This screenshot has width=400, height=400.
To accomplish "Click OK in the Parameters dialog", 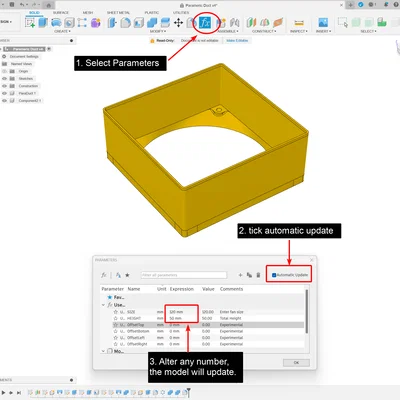I will coord(296,363).
